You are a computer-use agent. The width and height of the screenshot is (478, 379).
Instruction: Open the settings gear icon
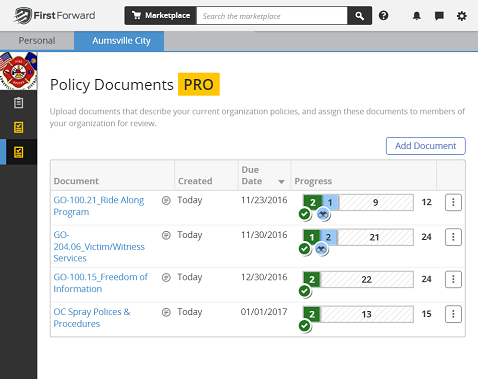click(461, 16)
